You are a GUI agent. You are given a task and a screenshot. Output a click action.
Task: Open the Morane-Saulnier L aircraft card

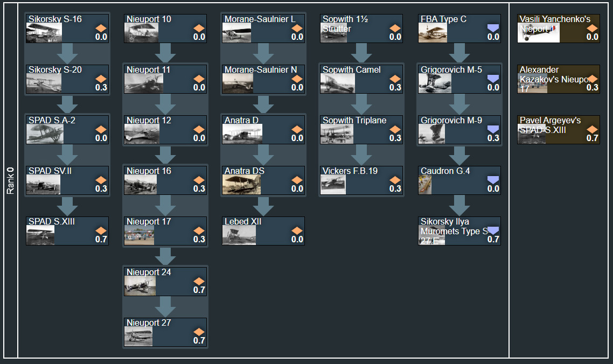tap(263, 28)
